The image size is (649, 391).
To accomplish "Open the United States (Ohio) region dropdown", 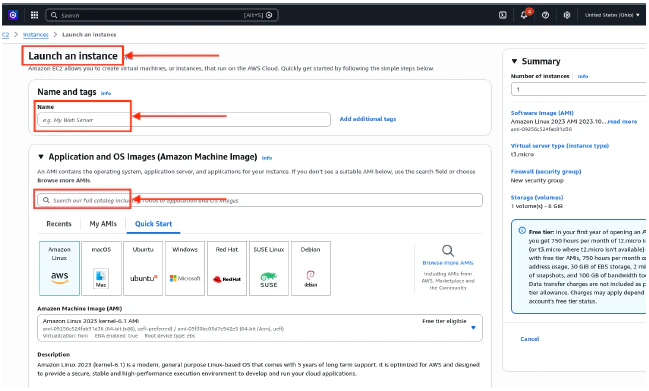I will (612, 15).
